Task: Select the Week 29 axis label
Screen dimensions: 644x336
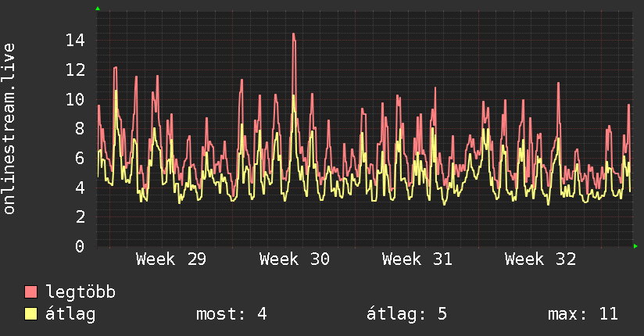Action: [171, 259]
